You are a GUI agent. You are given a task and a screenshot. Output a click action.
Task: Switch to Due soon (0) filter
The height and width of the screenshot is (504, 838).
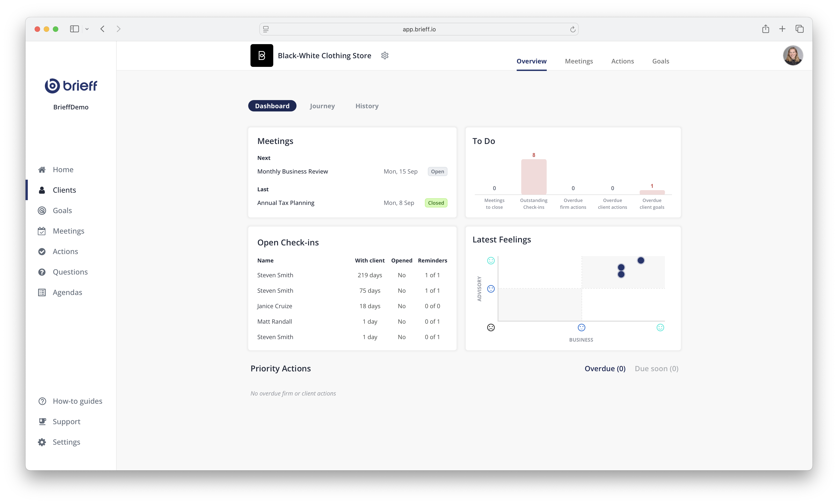point(657,368)
